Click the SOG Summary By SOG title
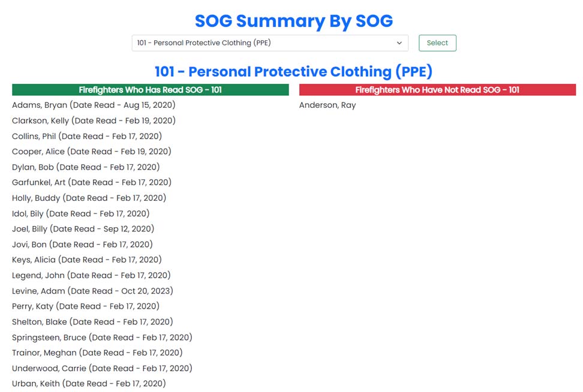Screen dimensions: 583x392 click(x=293, y=20)
